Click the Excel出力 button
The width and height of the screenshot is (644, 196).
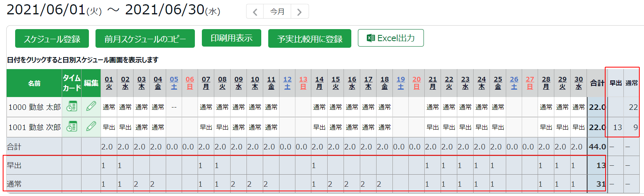[391, 38]
